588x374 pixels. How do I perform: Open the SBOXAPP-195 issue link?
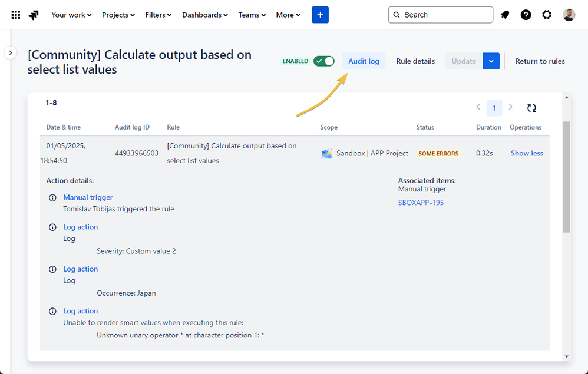click(x=421, y=203)
